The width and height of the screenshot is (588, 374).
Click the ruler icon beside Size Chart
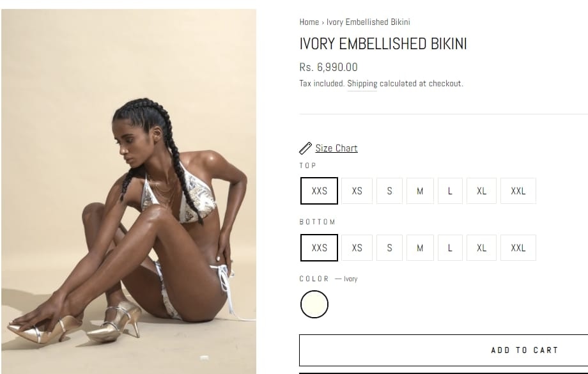pos(306,148)
